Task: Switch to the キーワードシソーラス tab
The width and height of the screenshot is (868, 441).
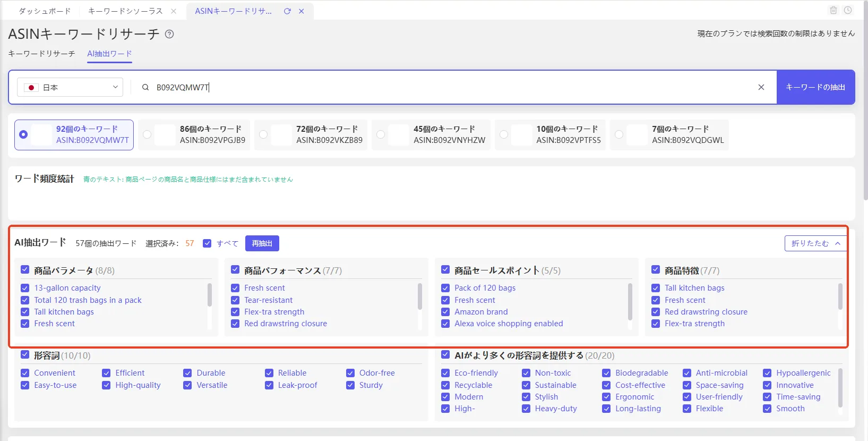Action: click(x=125, y=11)
